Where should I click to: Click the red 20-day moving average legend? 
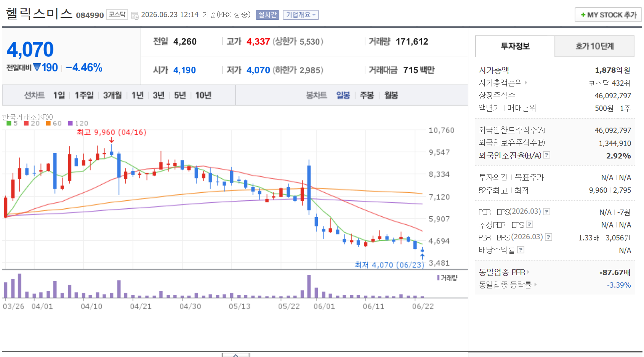pyautogui.click(x=32, y=123)
